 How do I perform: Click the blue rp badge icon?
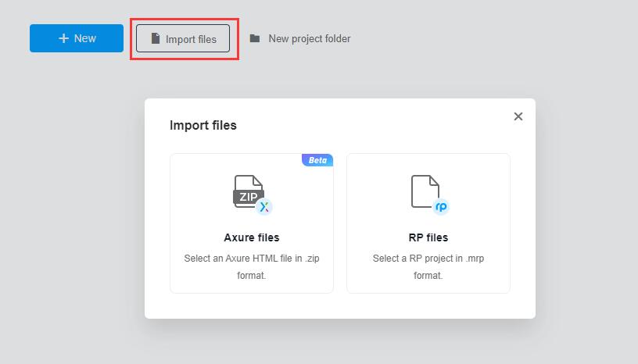coord(441,207)
